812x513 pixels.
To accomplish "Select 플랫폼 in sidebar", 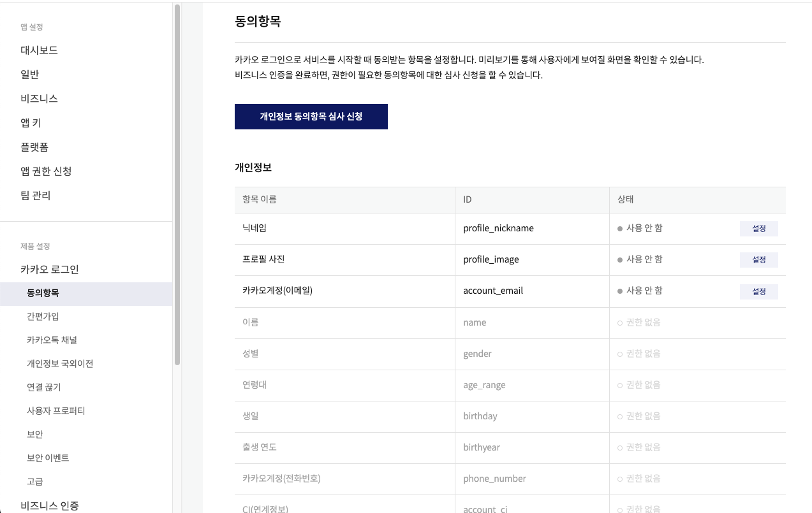I will 34,147.
